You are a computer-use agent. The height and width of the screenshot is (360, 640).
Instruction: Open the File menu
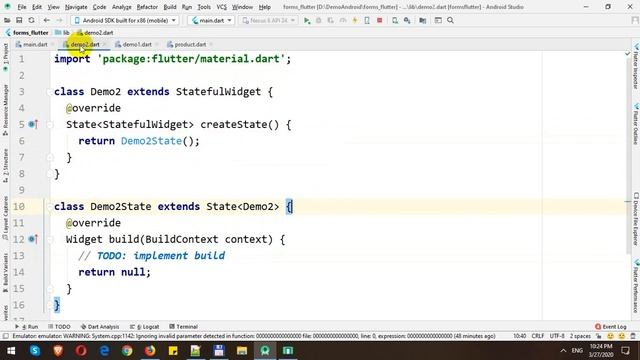point(22,7)
